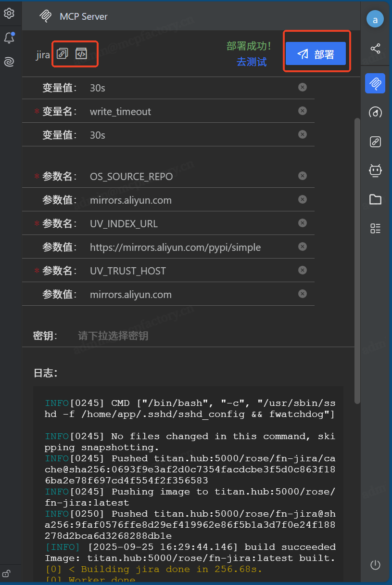The height and width of the screenshot is (585, 392).
Task: Open the 密钥 secret selection dropdown
Action: click(x=192, y=336)
